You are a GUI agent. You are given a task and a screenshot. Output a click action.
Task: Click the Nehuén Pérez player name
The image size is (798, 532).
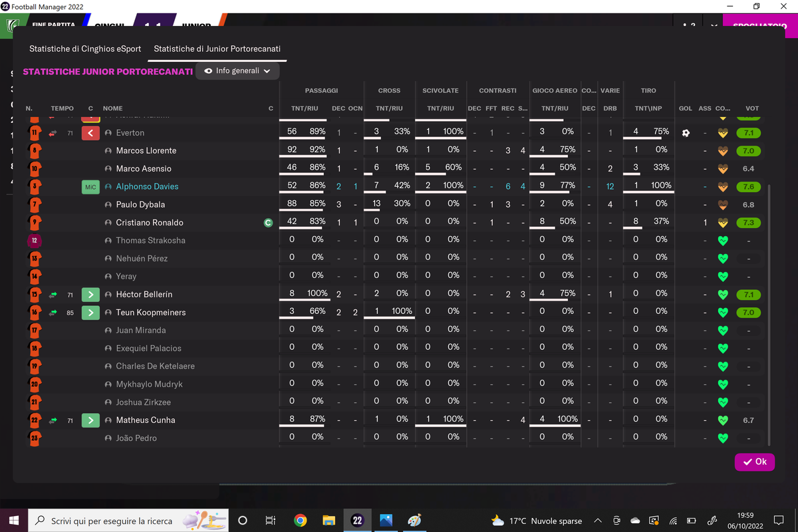click(x=142, y=259)
